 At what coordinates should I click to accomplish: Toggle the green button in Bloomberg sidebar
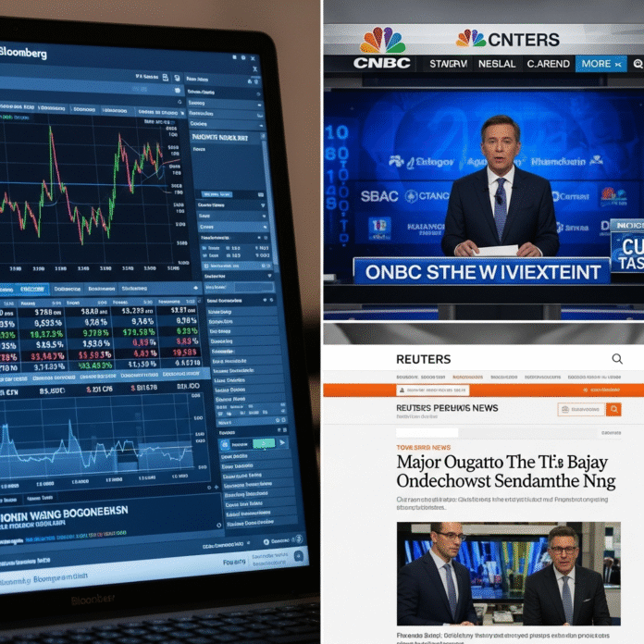[264, 443]
